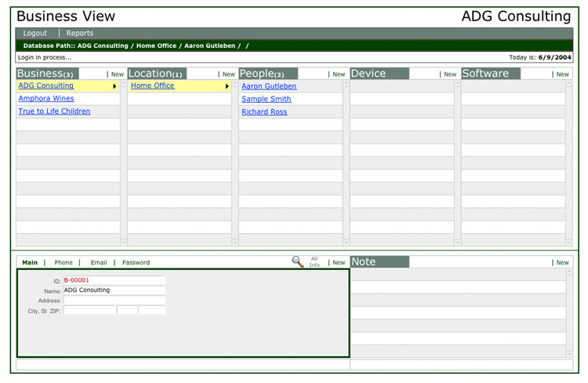Click Device column scrollbar down arrow

tap(458, 243)
